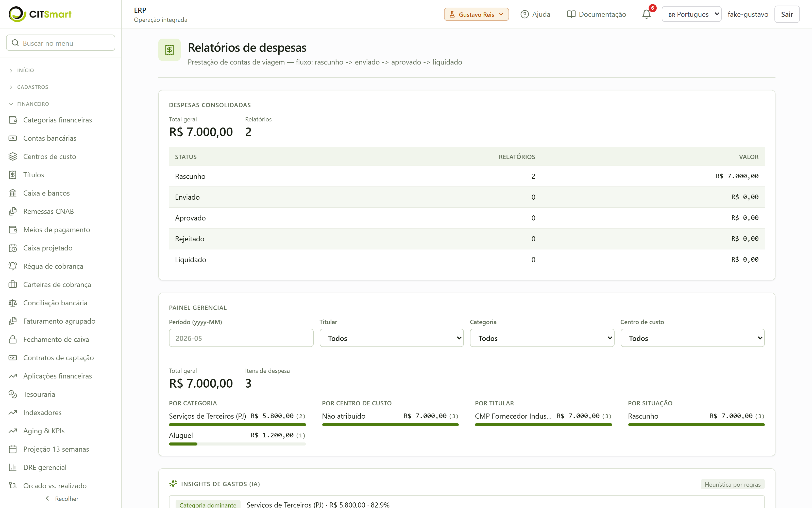The height and width of the screenshot is (508, 812).
Task: Click the CITSmart logo
Action: (x=40, y=14)
